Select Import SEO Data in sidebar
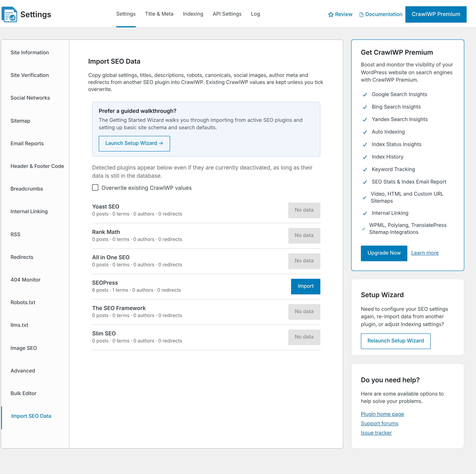Screen dimensions: 476x474 click(31, 416)
